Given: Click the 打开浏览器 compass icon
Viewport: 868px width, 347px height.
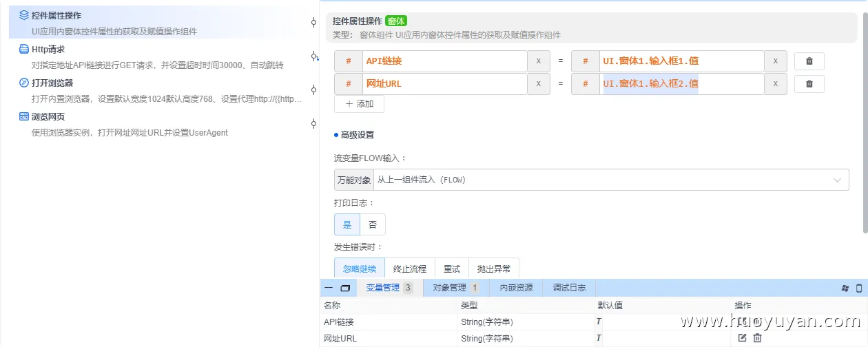Looking at the screenshot, I should (x=24, y=83).
